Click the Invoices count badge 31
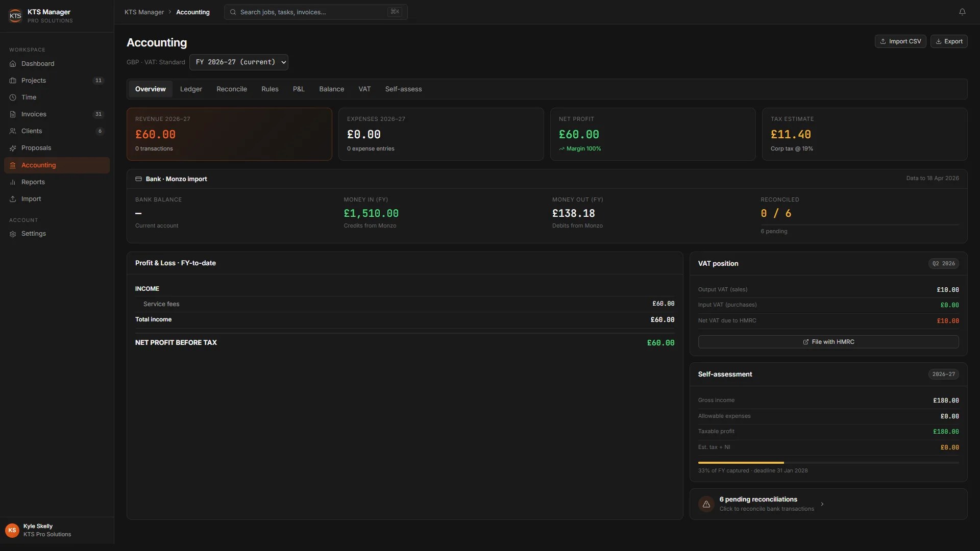The width and height of the screenshot is (980, 551). [x=99, y=114]
